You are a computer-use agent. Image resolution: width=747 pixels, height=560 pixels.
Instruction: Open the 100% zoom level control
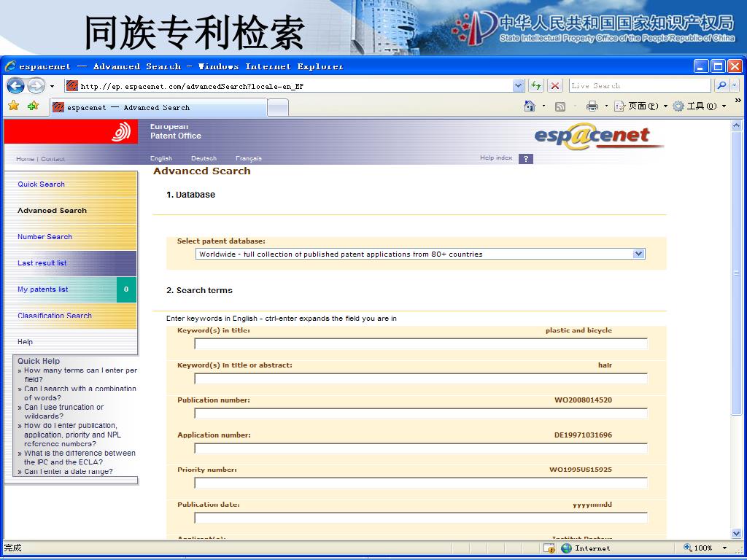[705, 548]
